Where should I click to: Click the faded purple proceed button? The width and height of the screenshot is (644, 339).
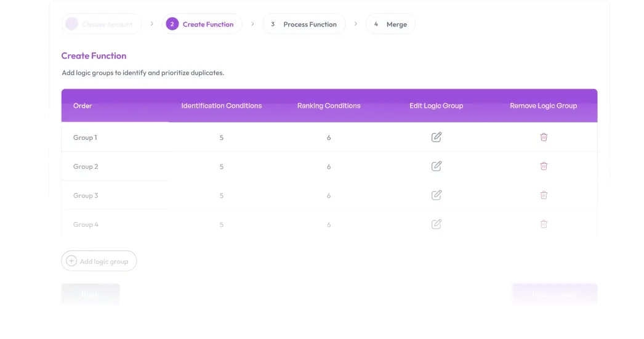pyautogui.click(x=555, y=294)
